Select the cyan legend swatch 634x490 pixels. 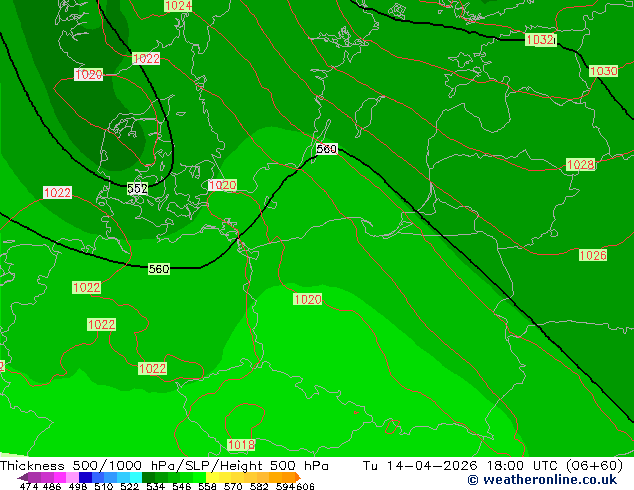coord(135,477)
